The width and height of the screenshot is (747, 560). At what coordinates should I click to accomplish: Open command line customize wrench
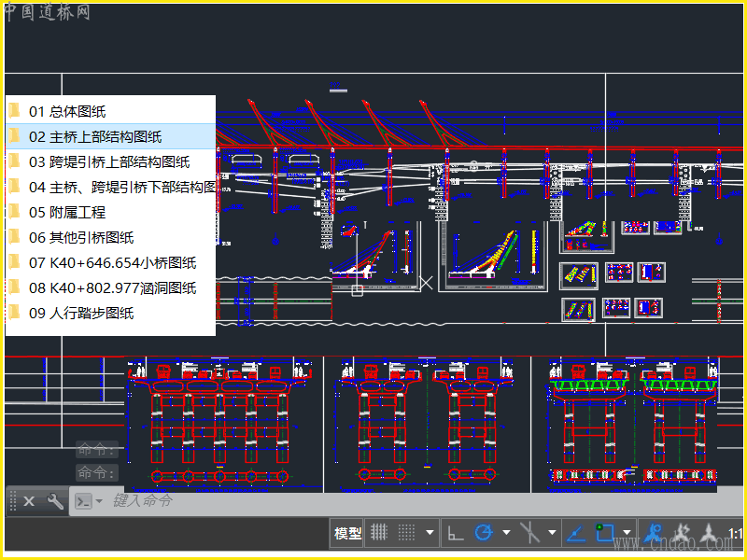pos(55,501)
